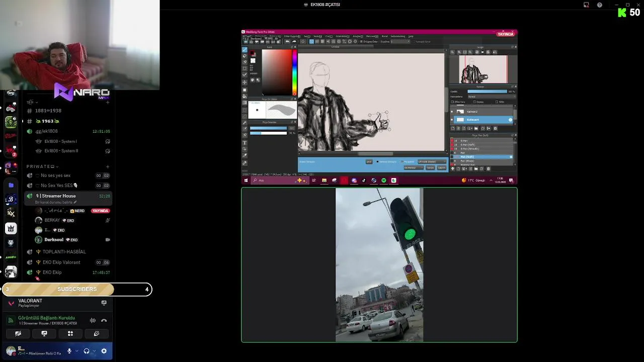
Task: Open Discord help question mark icon
Action: point(599,5)
